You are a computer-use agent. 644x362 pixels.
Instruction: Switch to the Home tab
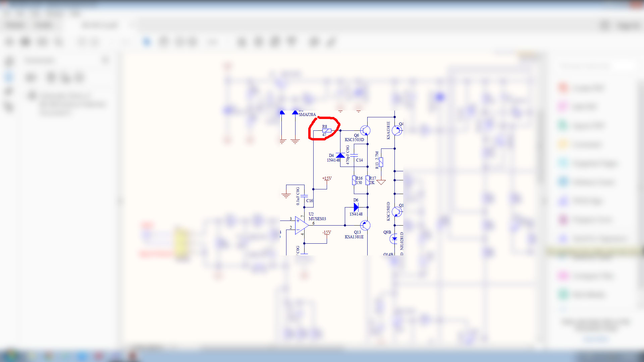pos(15,25)
